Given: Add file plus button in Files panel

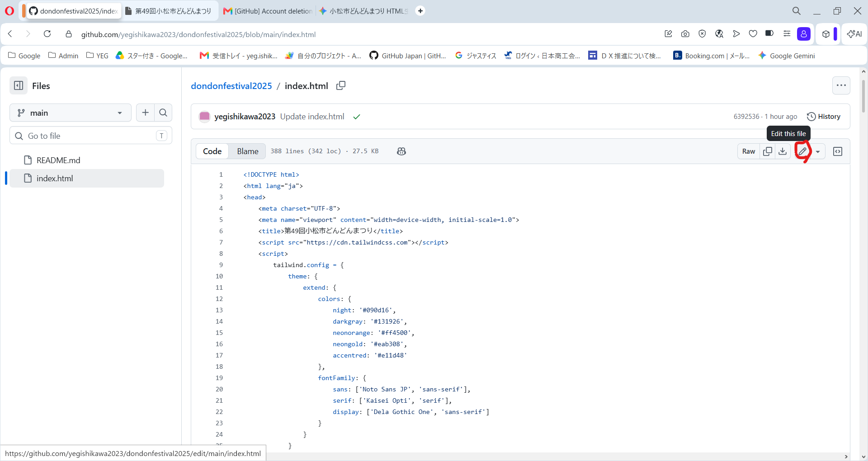Looking at the screenshot, I should 146,113.
